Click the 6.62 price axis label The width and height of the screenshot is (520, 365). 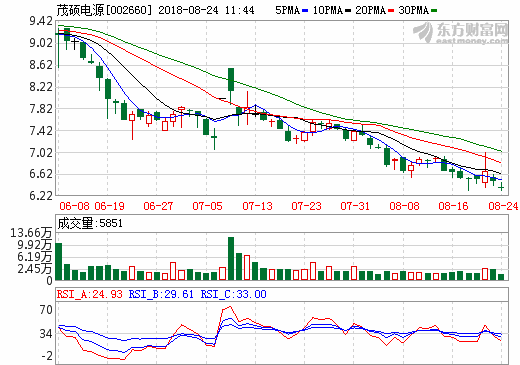click(41, 174)
